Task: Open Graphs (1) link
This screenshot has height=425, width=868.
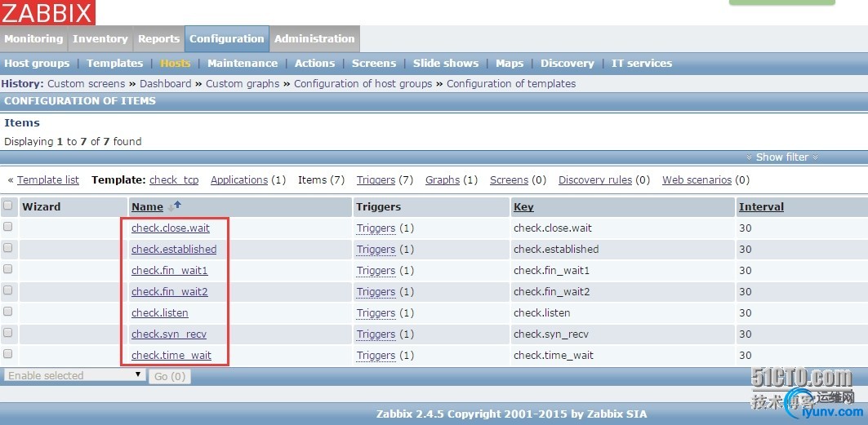Action: tap(443, 179)
